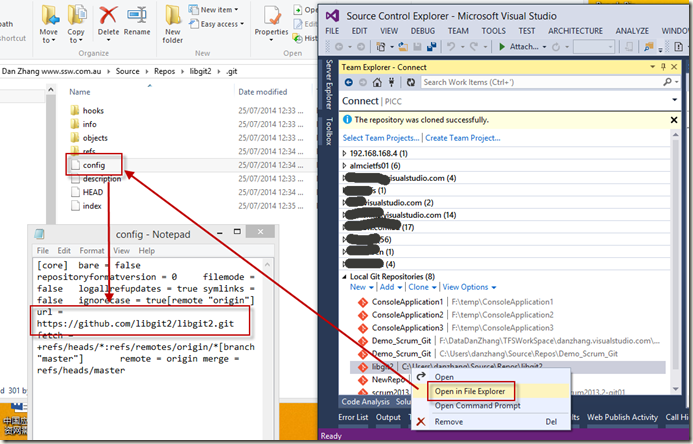Open the Attach button dropdown arrow
Screen dimensions: 693x444
coord(544,47)
